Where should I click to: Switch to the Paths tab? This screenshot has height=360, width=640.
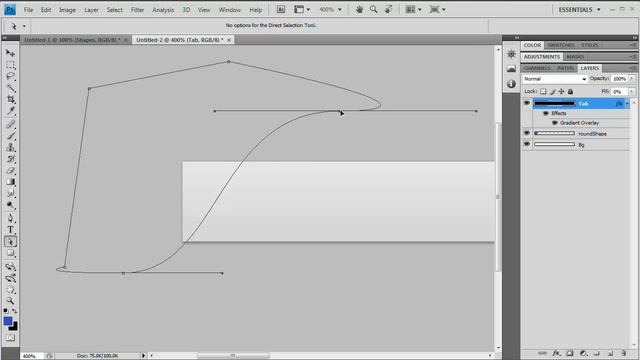565,68
